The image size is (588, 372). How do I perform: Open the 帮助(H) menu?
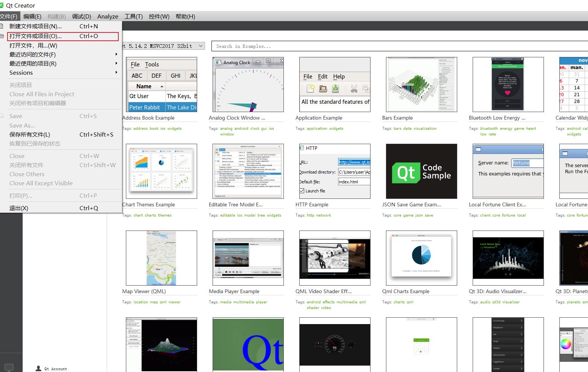coord(185,16)
